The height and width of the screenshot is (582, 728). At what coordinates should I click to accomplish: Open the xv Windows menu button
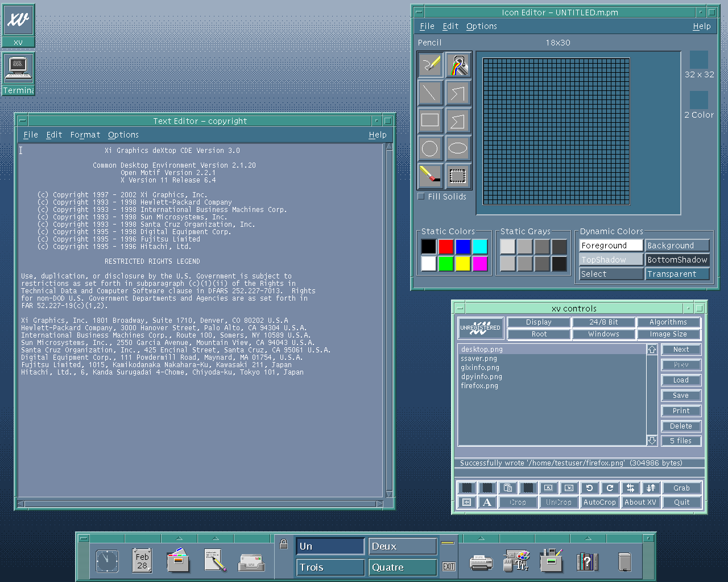603,334
